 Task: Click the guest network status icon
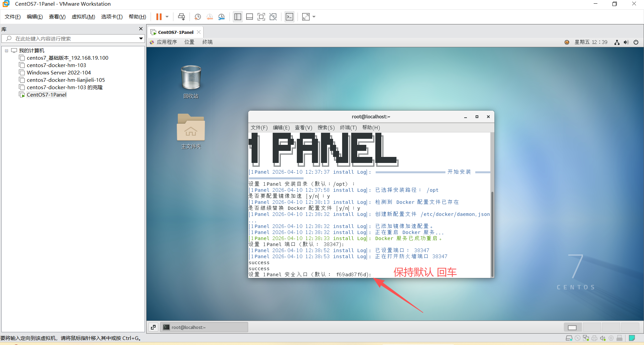(x=617, y=42)
